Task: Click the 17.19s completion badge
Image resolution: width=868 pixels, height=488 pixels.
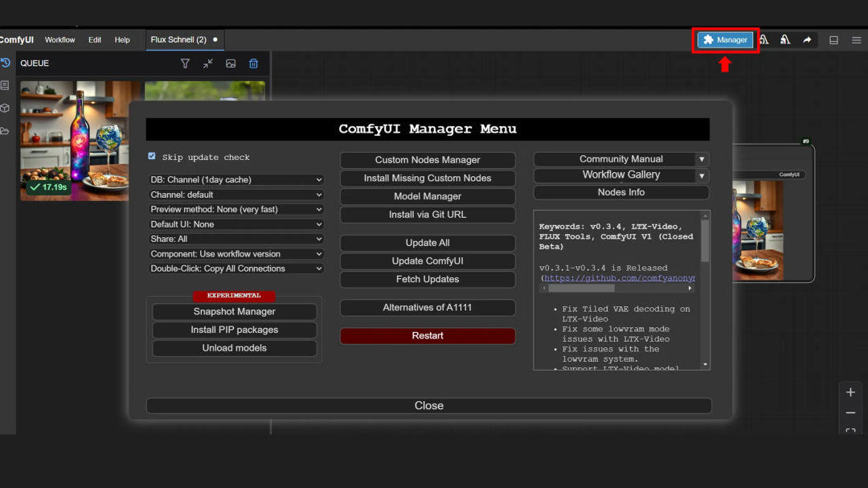Action: [x=48, y=187]
